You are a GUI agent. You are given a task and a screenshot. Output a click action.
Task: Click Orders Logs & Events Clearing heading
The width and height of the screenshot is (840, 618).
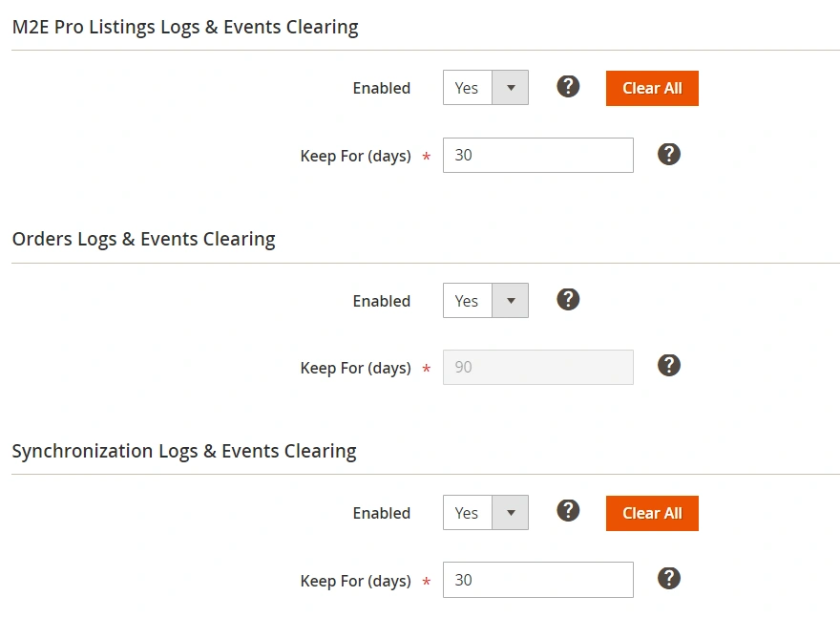coord(143,239)
